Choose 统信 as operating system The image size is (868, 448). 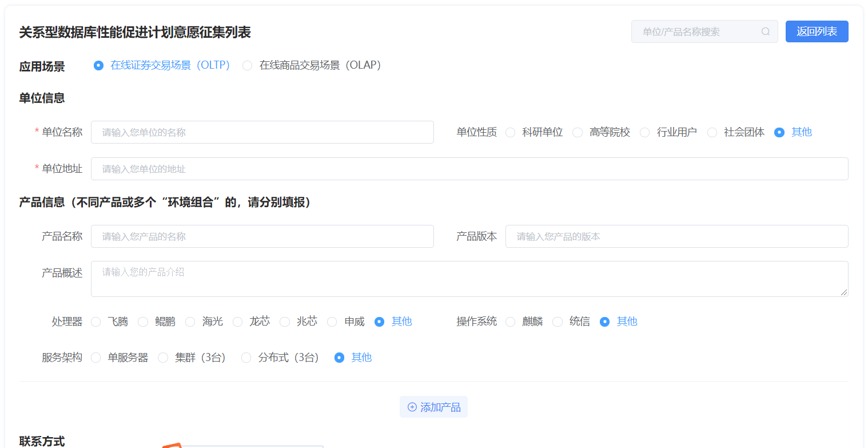(x=558, y=322)
